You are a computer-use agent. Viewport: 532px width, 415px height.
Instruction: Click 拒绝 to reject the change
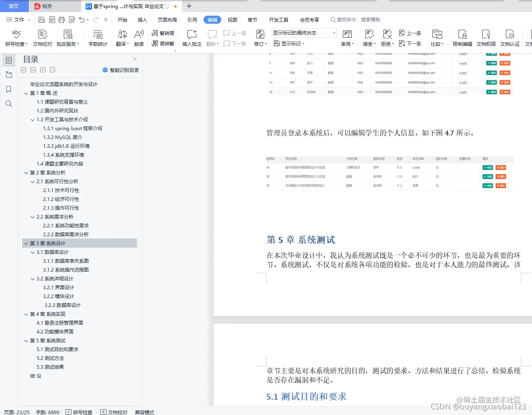pyautogui.click(x=387, y=38)
